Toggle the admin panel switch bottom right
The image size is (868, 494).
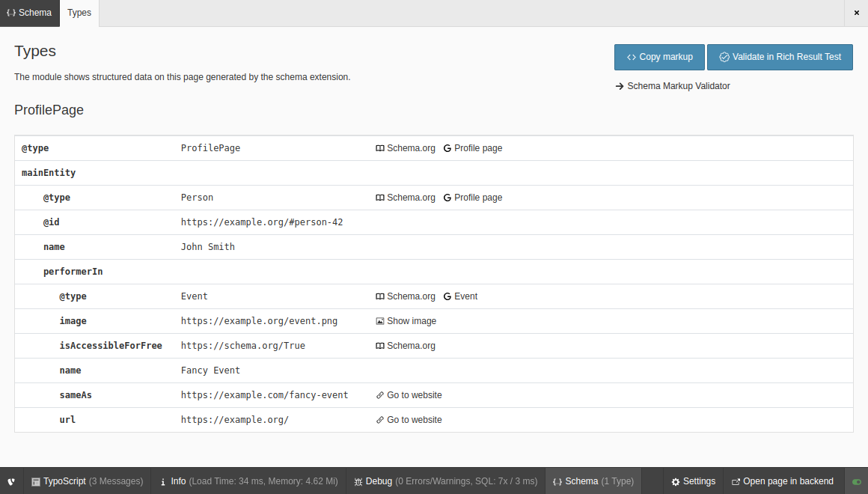click(858, 481)
